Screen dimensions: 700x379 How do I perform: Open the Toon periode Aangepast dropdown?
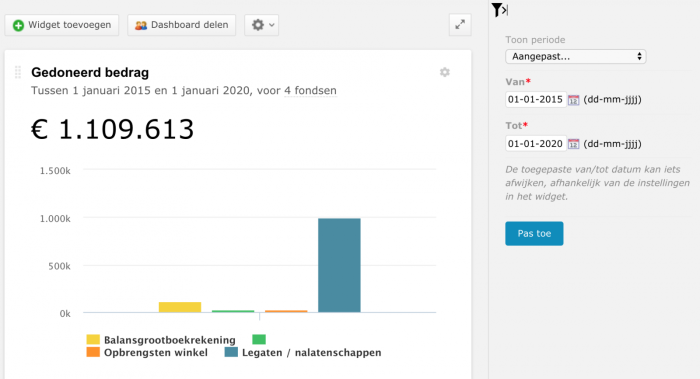coord(575,57)
